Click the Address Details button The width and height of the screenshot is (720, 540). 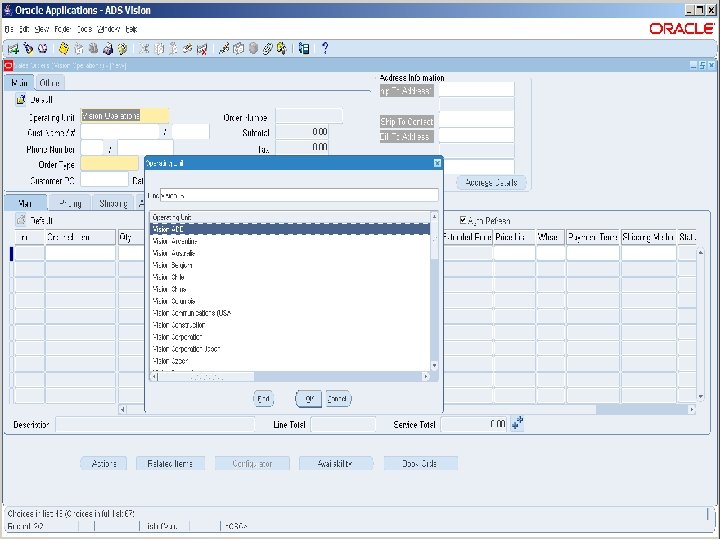[491, 183]
